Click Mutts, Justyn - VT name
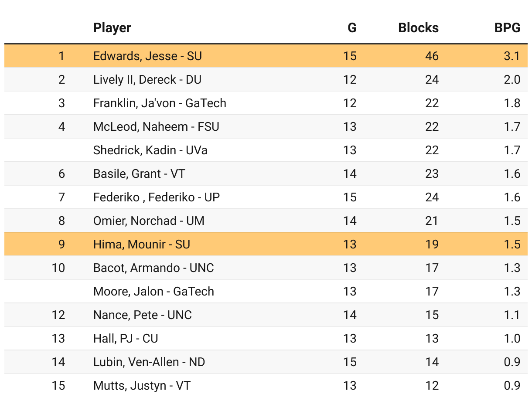 (x=142, y=385)
